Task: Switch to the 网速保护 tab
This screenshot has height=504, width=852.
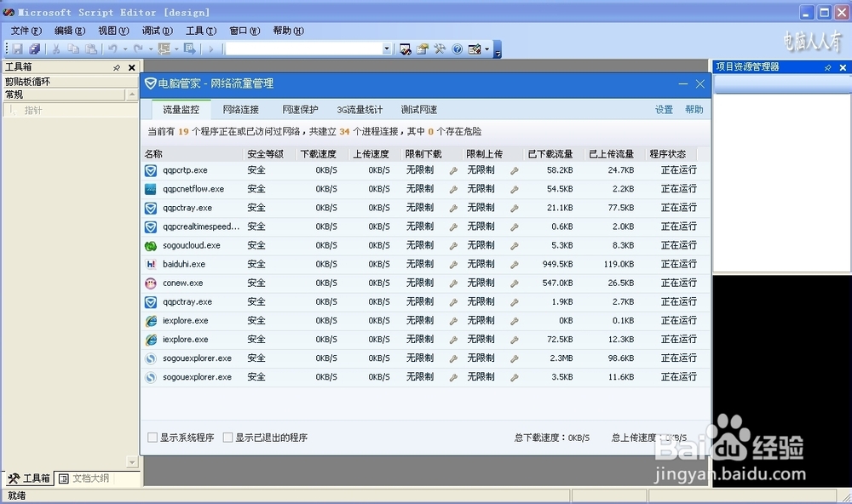Action: point(300,110)
